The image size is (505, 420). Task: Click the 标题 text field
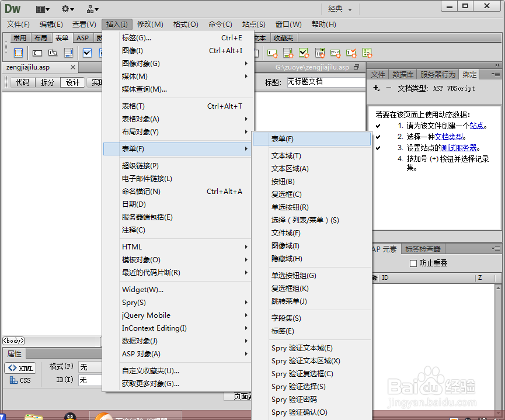click(326, 82)
